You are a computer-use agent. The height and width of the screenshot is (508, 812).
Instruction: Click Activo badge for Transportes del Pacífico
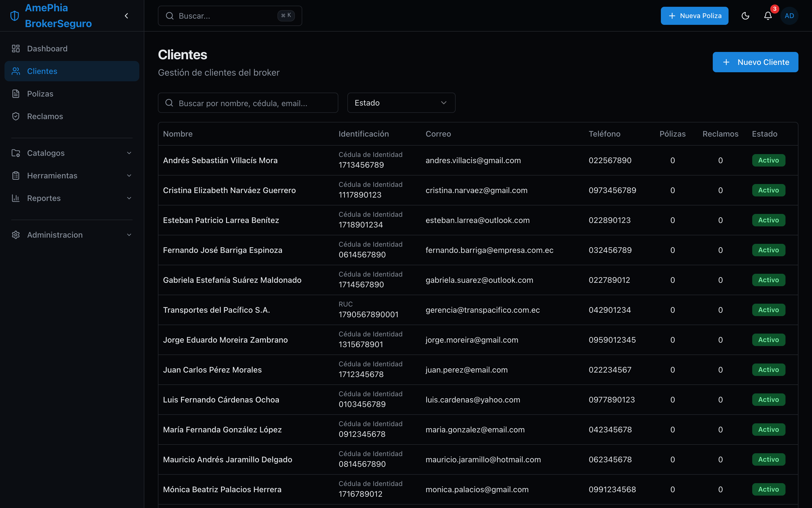tap(768, 310)
